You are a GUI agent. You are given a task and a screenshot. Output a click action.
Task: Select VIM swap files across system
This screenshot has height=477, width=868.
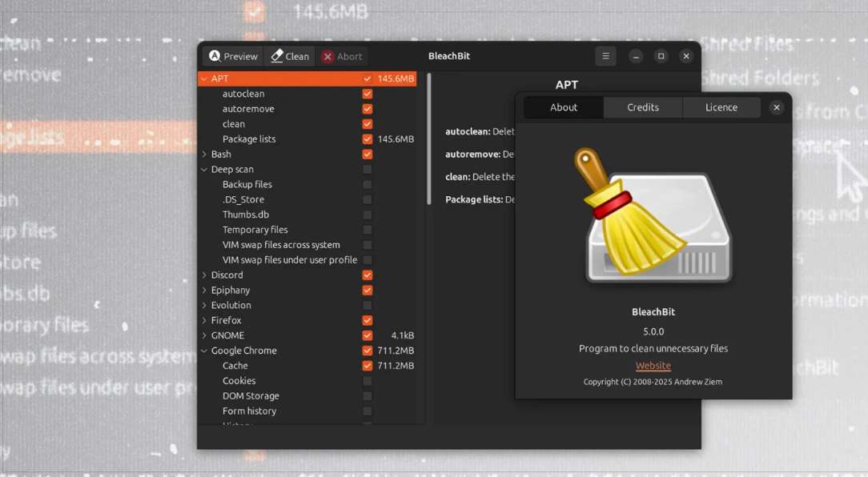coord(307,245)
